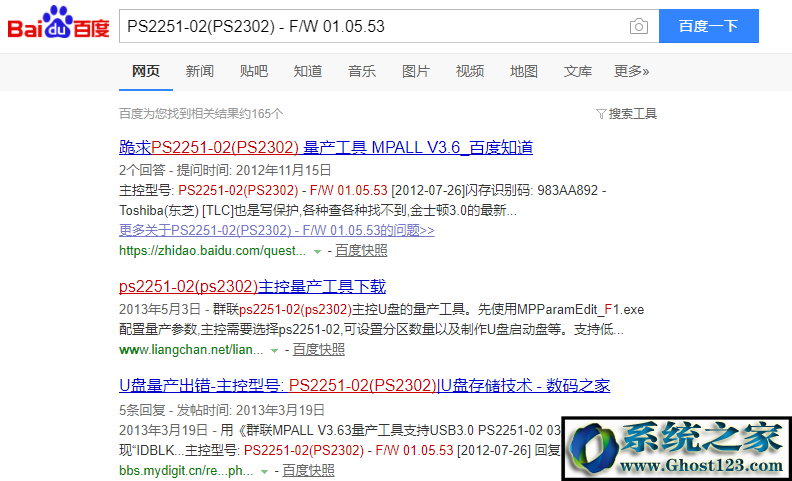
Task: Expand dropdown arrow next to zhidao.baidu.com URL
Action: 317,251
